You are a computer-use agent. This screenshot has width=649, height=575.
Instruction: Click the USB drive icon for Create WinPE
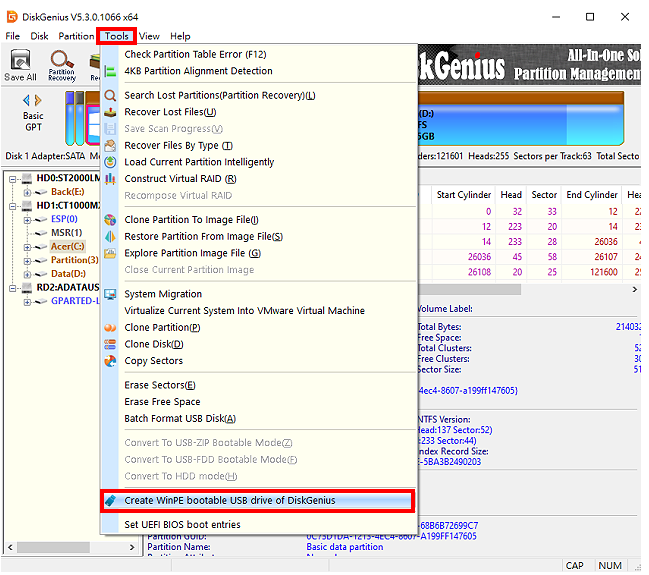click(110, 501)
